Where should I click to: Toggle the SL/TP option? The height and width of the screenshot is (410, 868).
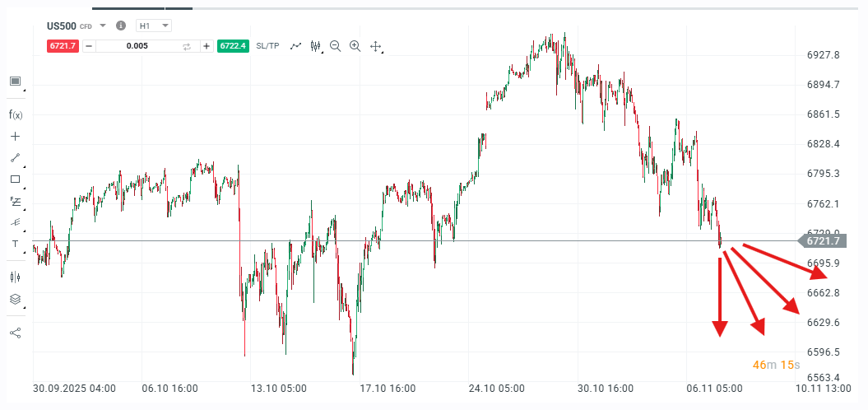point(267,46)
